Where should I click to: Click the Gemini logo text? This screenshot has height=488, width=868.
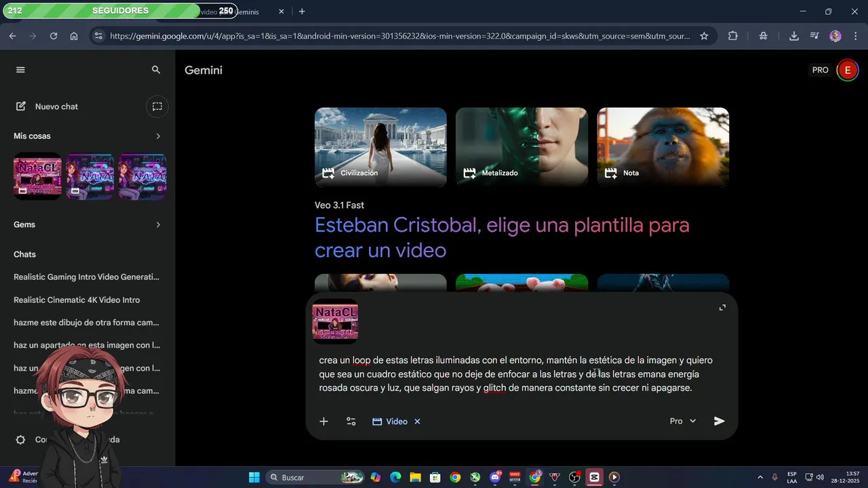(203, 70)
